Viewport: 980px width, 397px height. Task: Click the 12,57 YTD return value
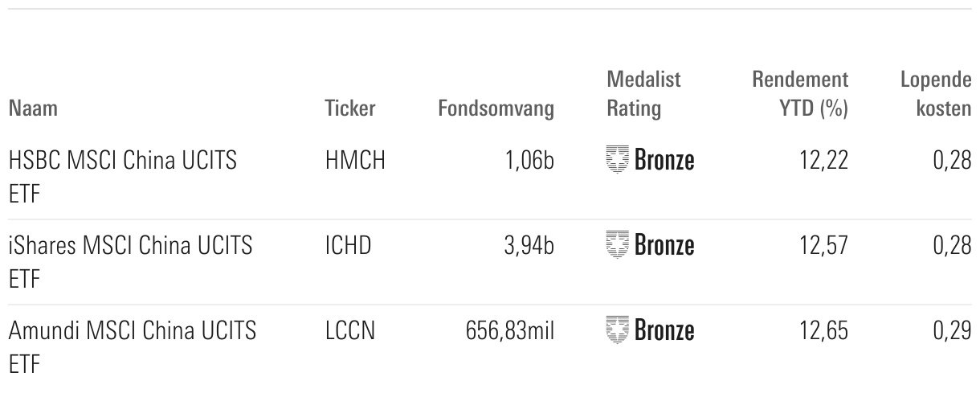coord(823,246)
